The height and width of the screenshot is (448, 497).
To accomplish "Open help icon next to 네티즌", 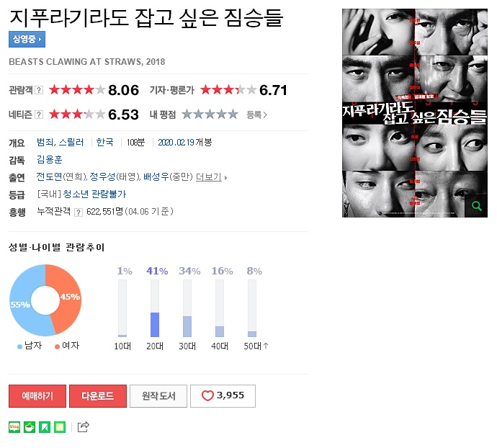I will pyautogui.click(x=39, y=115).
